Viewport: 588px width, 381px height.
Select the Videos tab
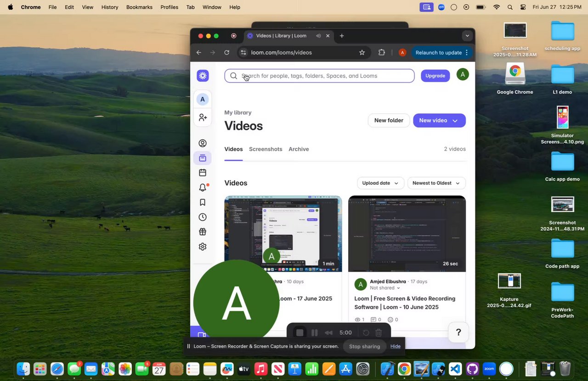coord(233,149)
